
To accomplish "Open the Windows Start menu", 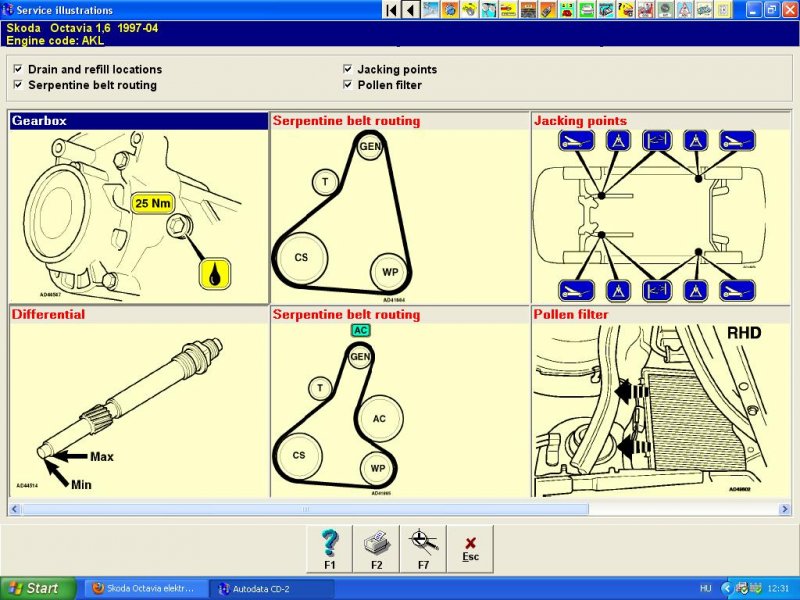I will [37, 588].
